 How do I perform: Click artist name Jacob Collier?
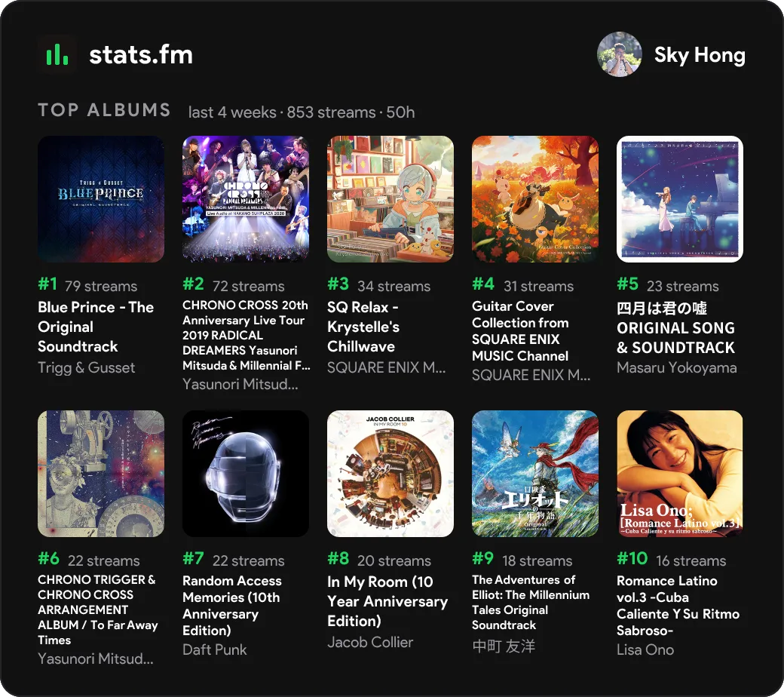(370, 643)
